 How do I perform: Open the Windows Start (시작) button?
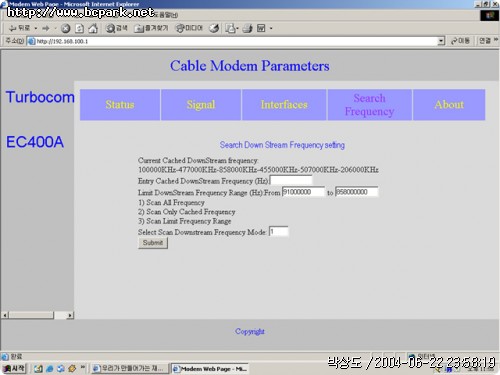[14, 368]
